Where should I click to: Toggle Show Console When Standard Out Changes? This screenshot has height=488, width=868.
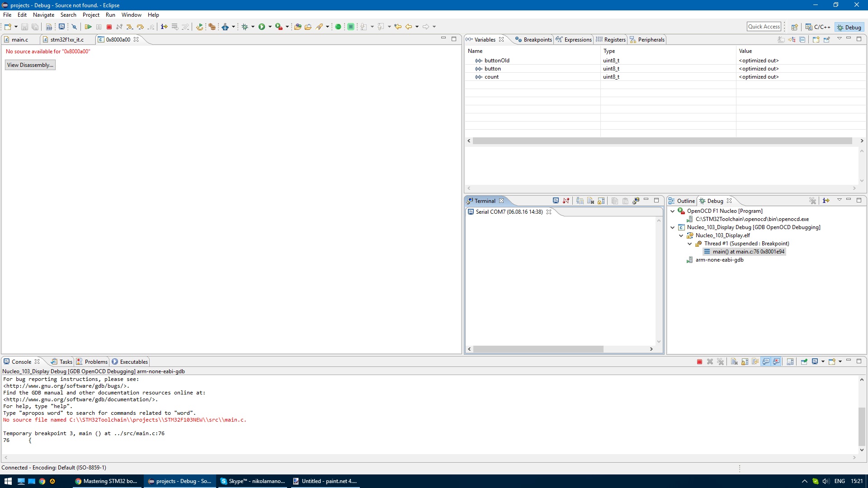point(766,362)
